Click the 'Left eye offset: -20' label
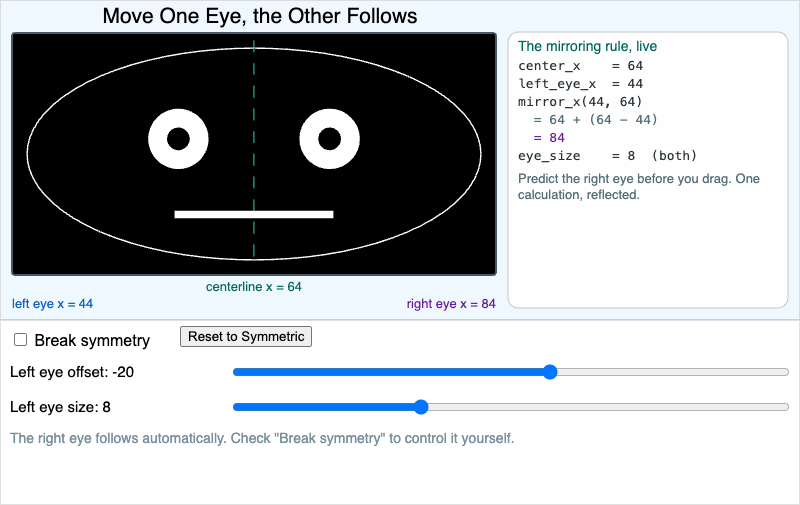Viewport: 800px width, 505px height. click(x=72, y=372)
